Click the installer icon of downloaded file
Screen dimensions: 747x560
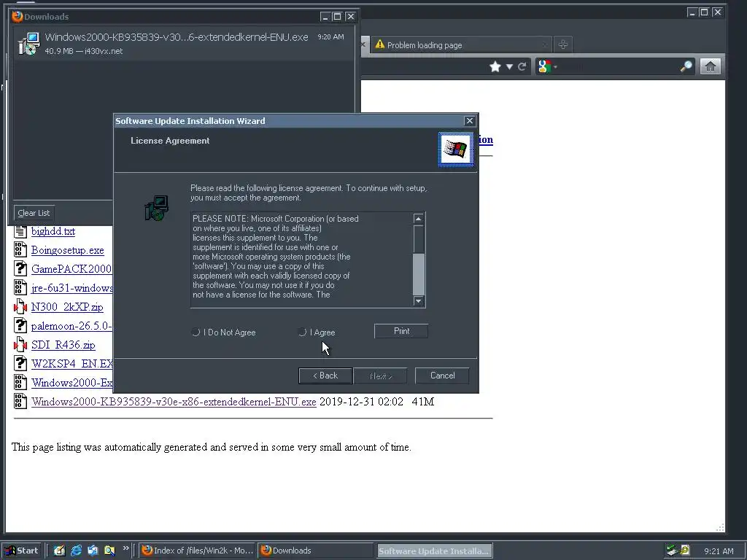click(29, 43)
